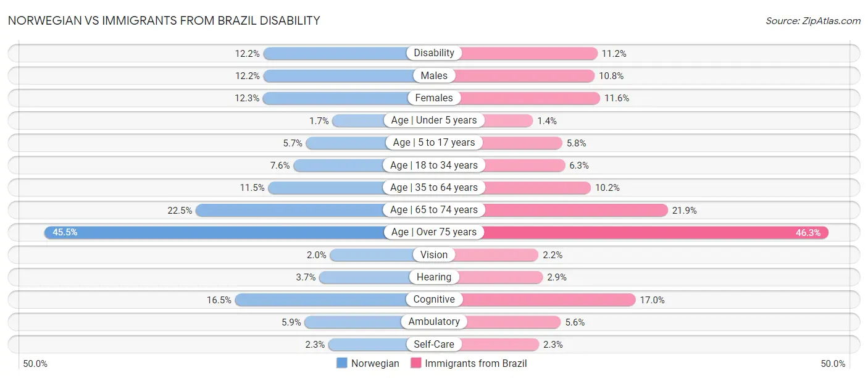Click the Brazil Cognitive pink bar
This screenshot has width=868, height=378.
point(549,300)
